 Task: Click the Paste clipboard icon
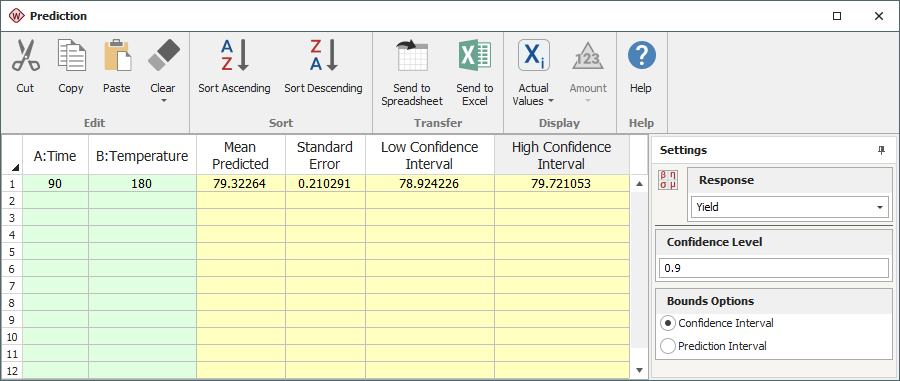pos(117,56)
